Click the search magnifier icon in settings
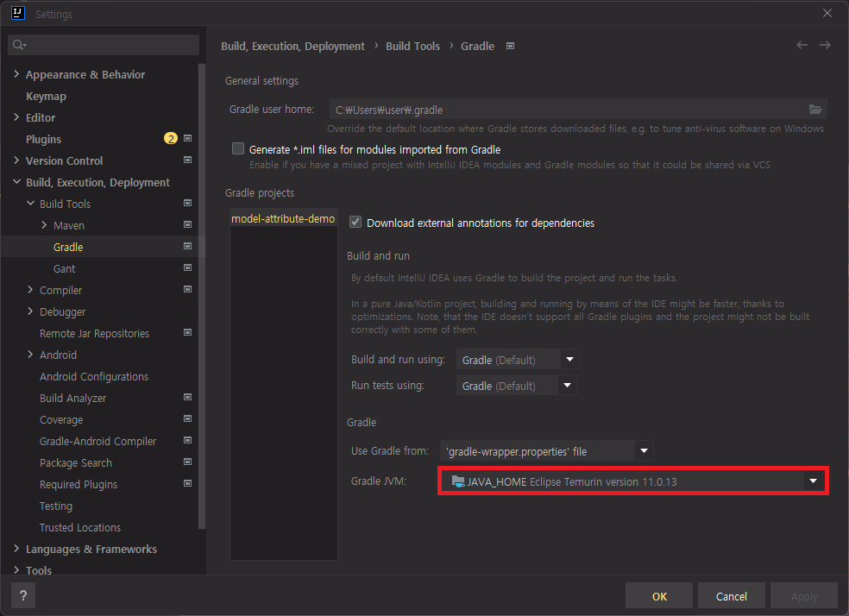This screenshot has height=616, width=849. pyautogui.click(x=19, y=45)
